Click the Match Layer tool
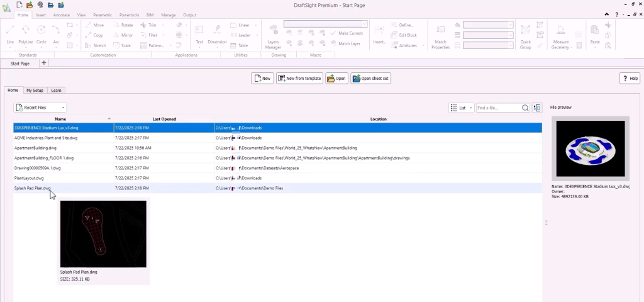 pyautogui.click(x=345, y=43)
